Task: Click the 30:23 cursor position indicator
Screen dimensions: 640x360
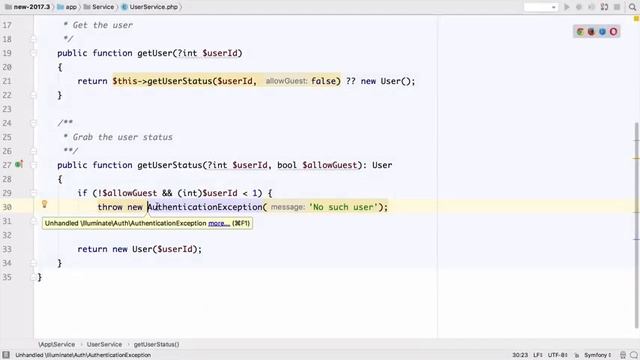Action: [520, 355]
